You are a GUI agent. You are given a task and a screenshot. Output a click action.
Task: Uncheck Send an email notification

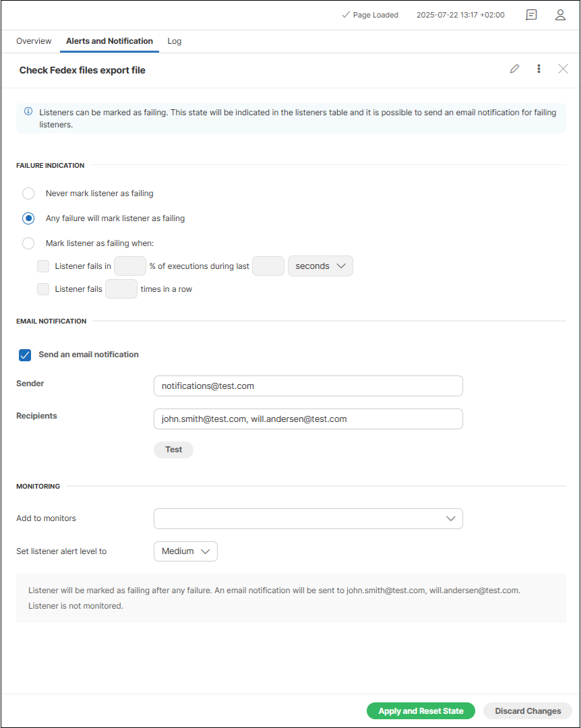click(x=25, y=355)
